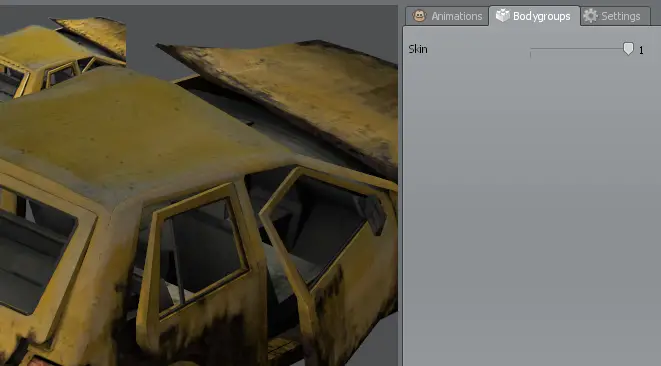
Task: Click the left end of Skin slider track
Action: tap(531, 49)
